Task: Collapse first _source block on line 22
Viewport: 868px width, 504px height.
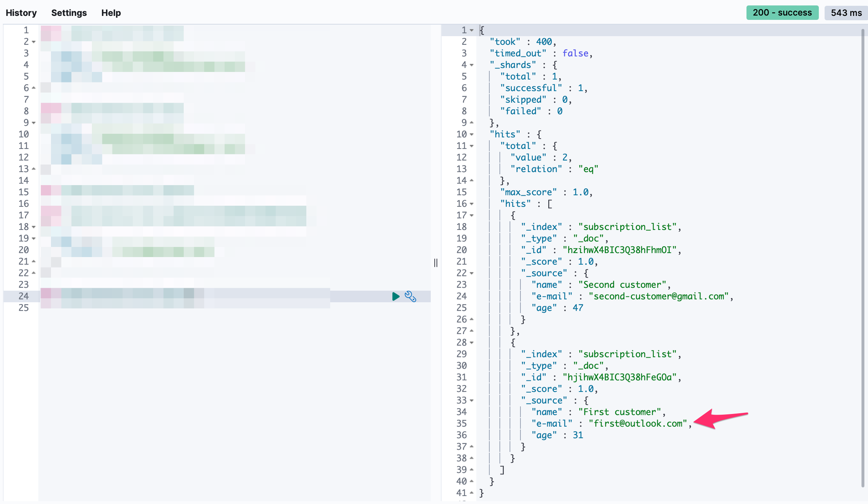Action: (472, 273)
